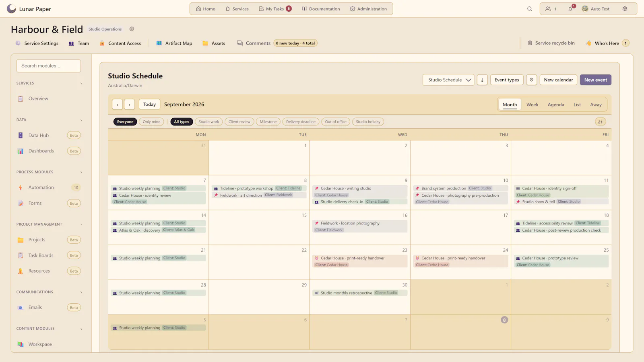Click the users count icon in top bar
Image resolution: width=644 pixels, height=362 pixels.
551,9
